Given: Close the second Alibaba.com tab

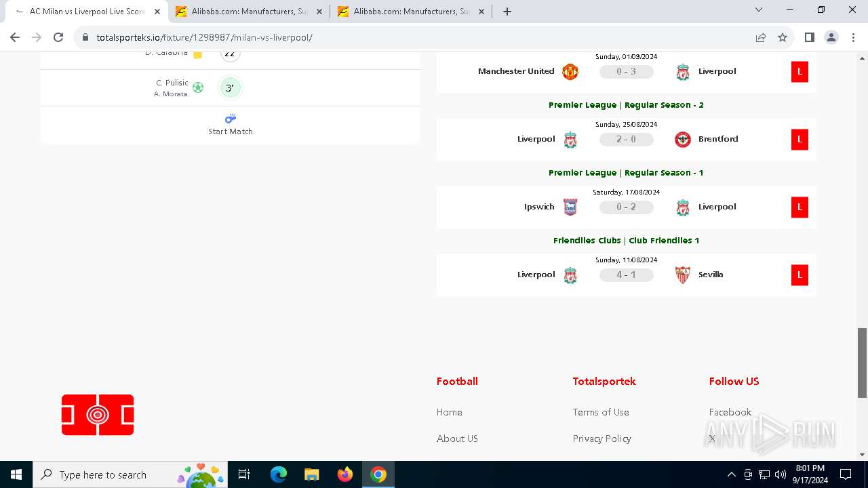Looking at the screenshot, I should tap(319, 12).
